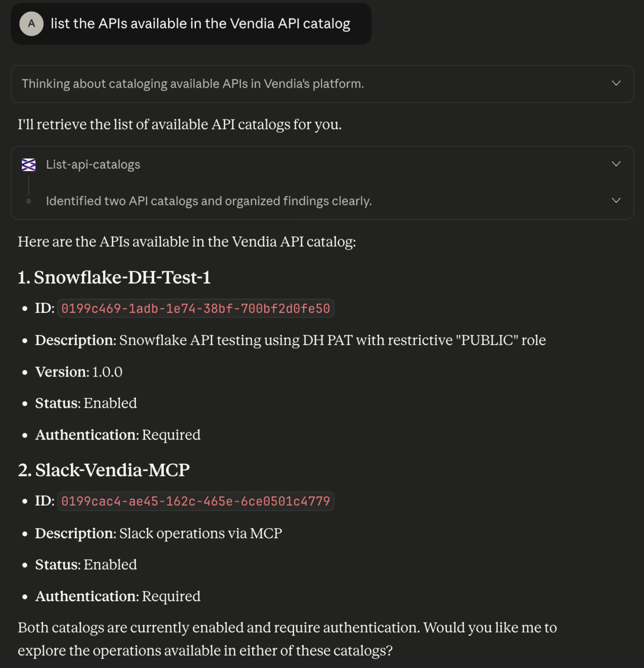Expand the List-api-catalogs tool call chevron
The height and width of the screenshot is (668, 644).
click(x=616, y=164)
